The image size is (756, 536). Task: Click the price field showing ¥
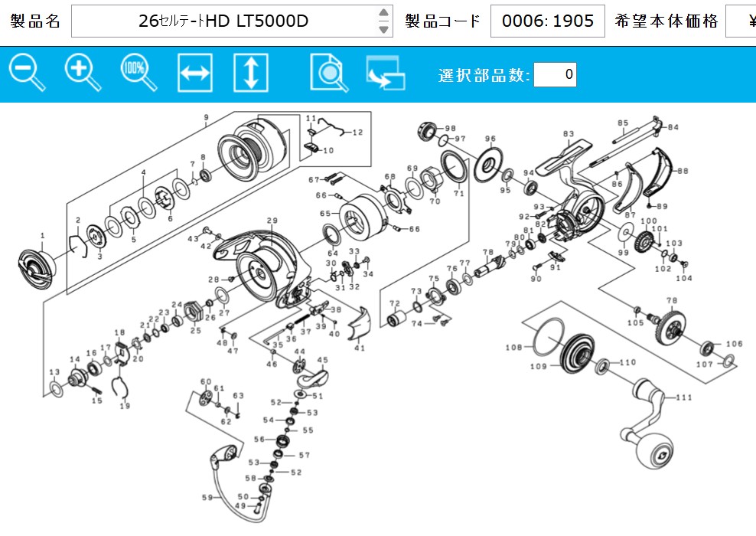(x=741, y=21)
